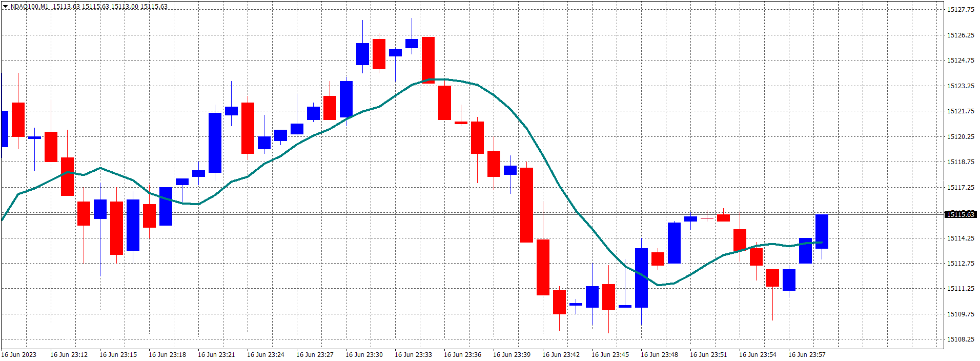
Task: Click the NDAQ100,M1 symbol label
Action: click(x=29, y=7)
